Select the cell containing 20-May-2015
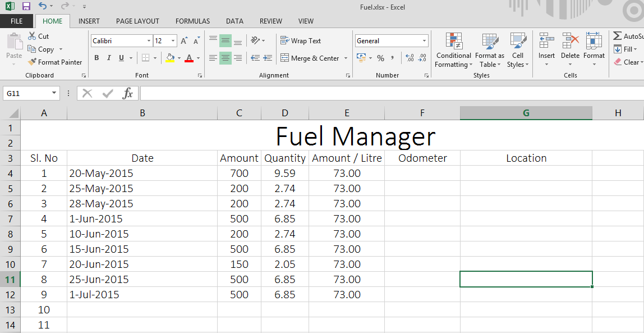This screenshot has height=333, width=644. tap(142, 173)
